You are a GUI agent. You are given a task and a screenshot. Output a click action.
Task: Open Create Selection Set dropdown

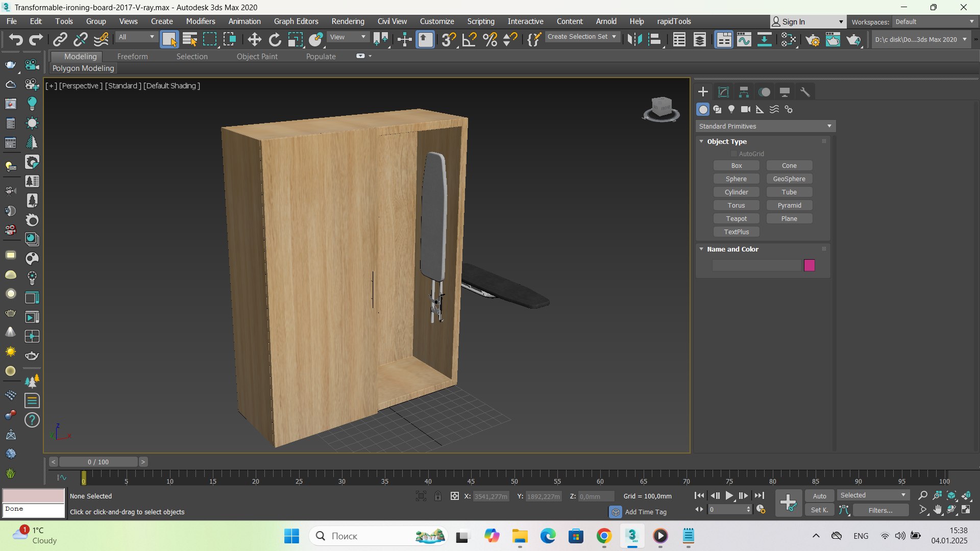(x=582, y=37)
